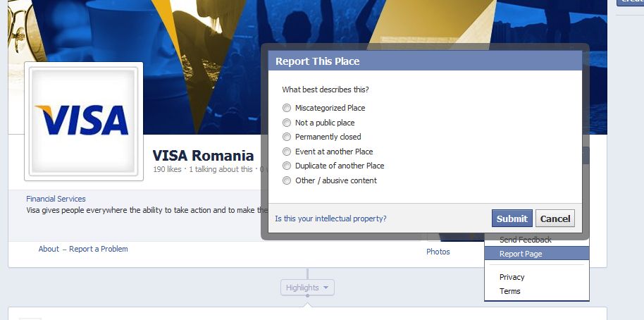644x320 pixels.
Task: Cancel the Report This Place dialog
Action: (x=555, y=219)
